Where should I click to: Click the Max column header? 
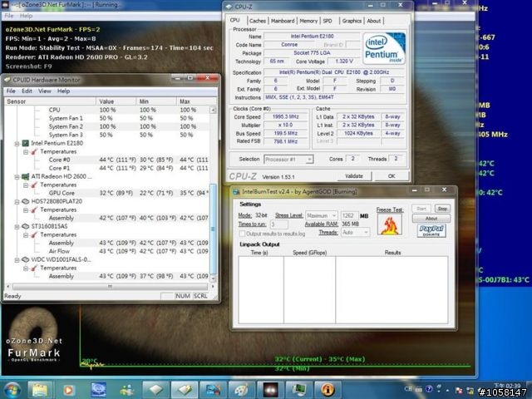pyautogui.click(x=196, y=101)
